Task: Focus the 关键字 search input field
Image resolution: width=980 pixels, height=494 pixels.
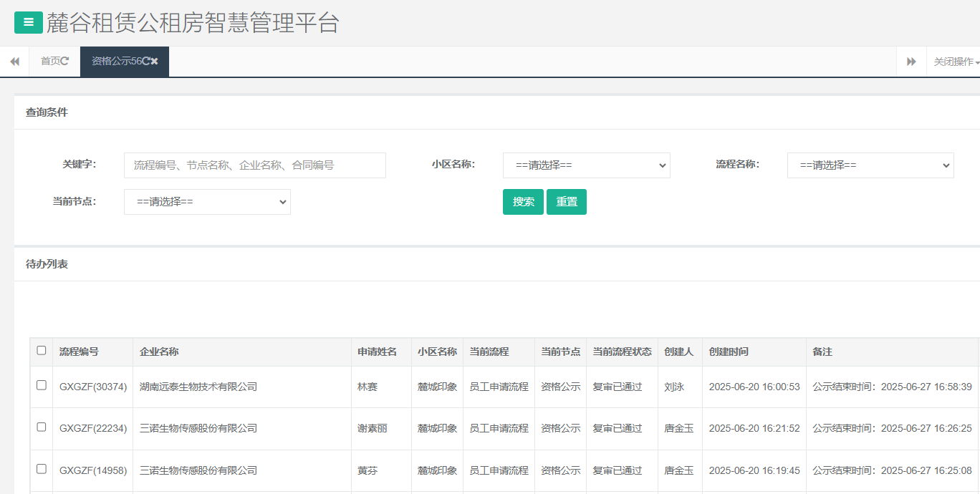Action: point(254,165)
